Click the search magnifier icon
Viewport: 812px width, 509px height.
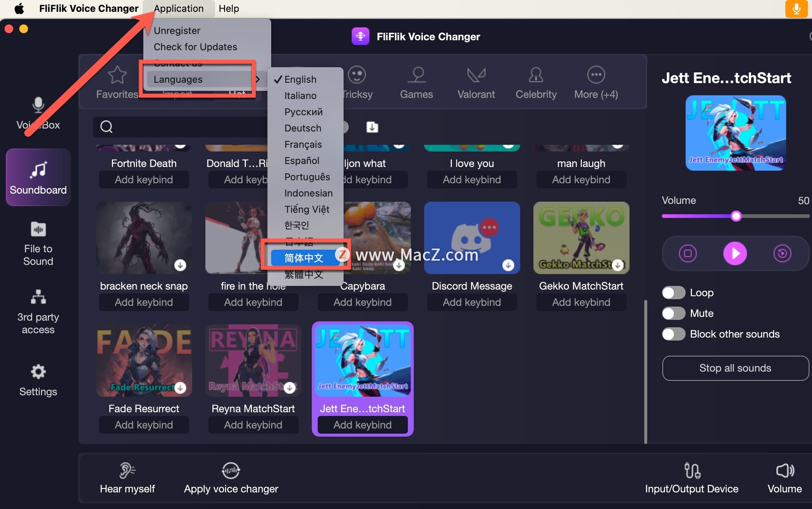click(x=107, y=126)
